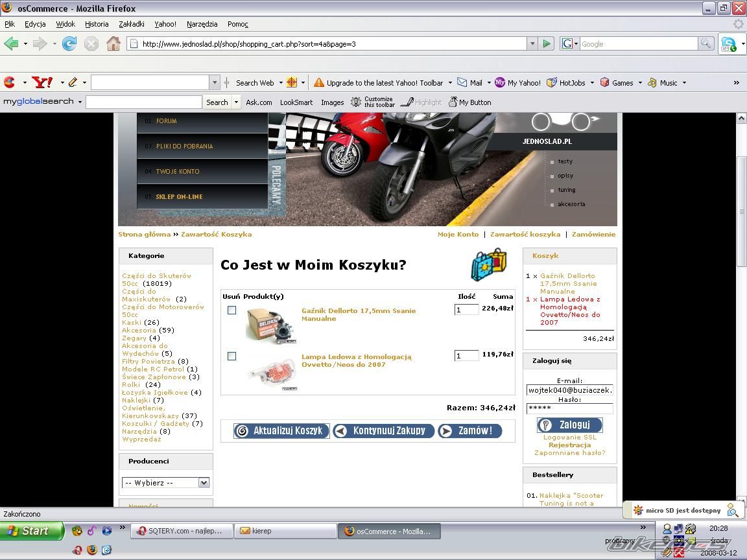The image size is (747, 560).
Task: Click the taskbar clock showing 20:28
Action: (718, 528)
